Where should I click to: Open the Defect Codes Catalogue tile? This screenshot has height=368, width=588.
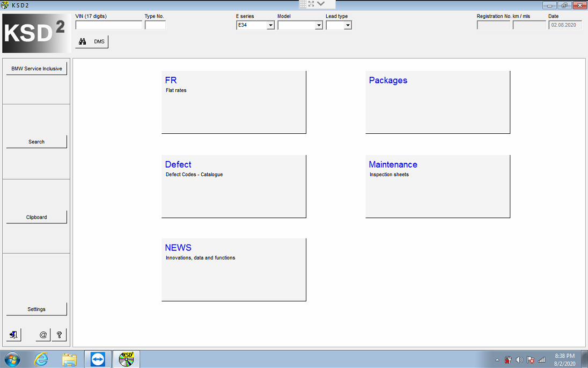click(233, 186)
